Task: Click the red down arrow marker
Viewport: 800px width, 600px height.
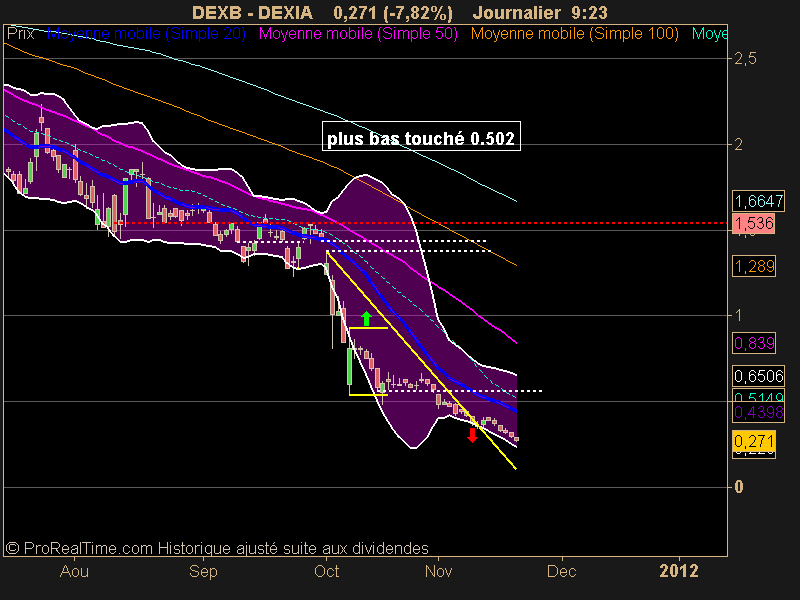Action: (472, 435)
